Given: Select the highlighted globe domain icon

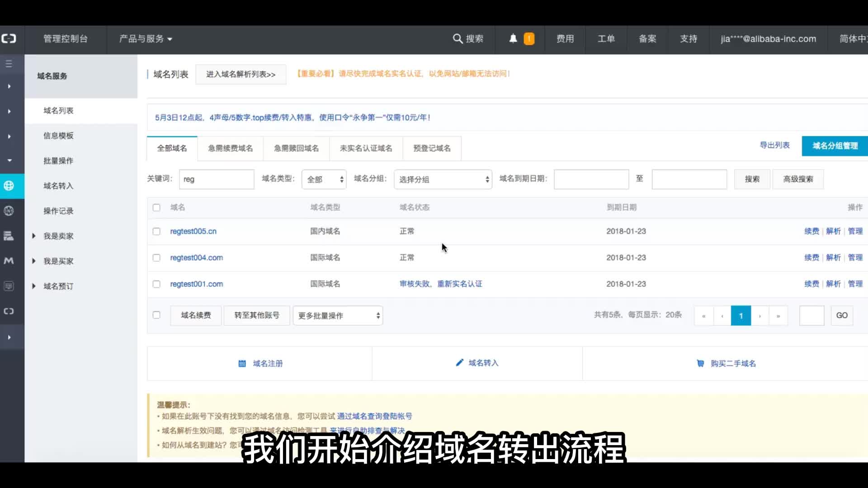Looking at the screenshot, I should (9, 186).
